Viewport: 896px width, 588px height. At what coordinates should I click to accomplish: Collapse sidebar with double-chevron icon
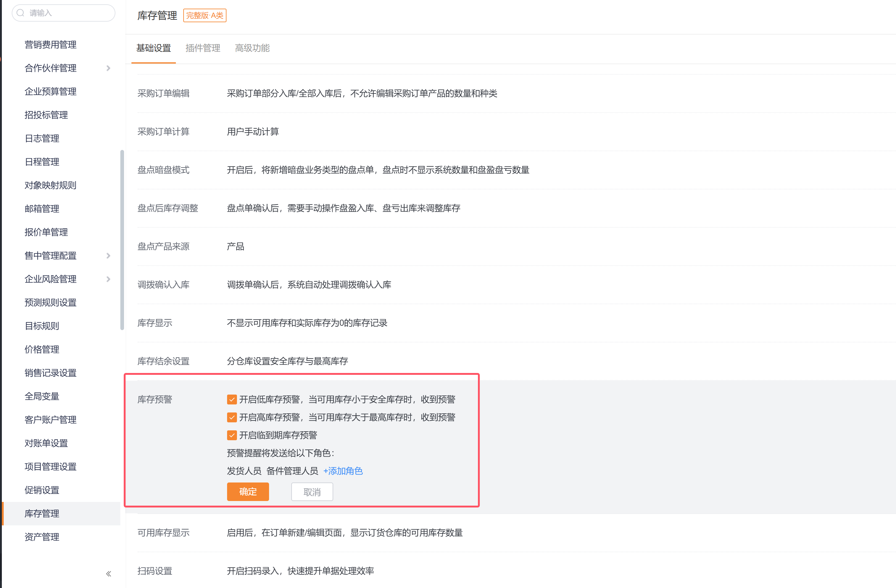108,574
